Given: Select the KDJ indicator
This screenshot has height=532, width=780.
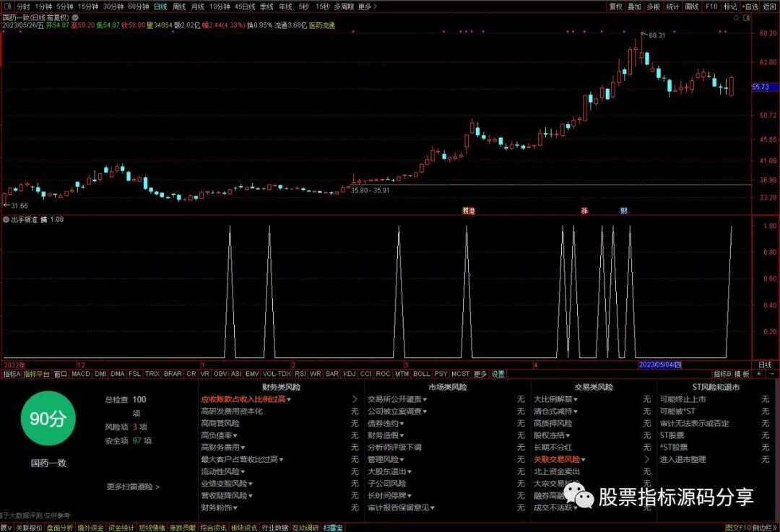Looking at the screenshot, I should 350,374.
